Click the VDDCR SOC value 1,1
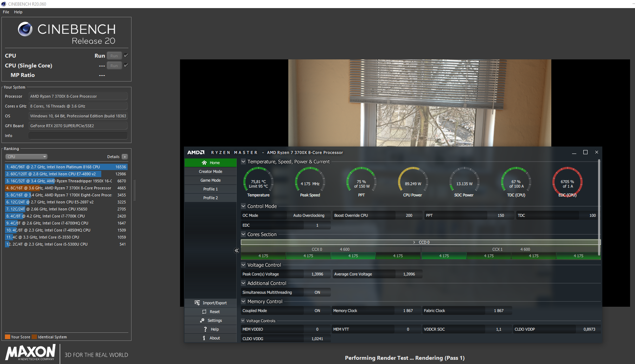635x364 pixels. pos(499,329)
